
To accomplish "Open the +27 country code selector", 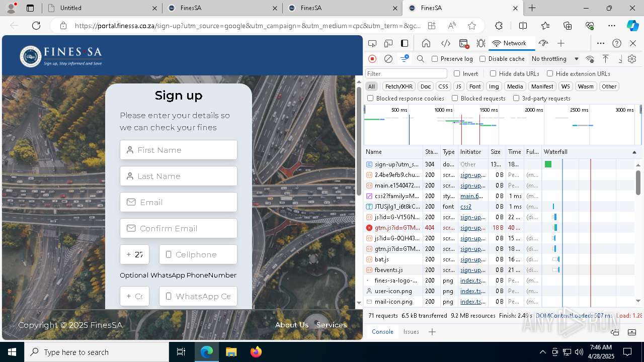I will [x=134, y=254].
